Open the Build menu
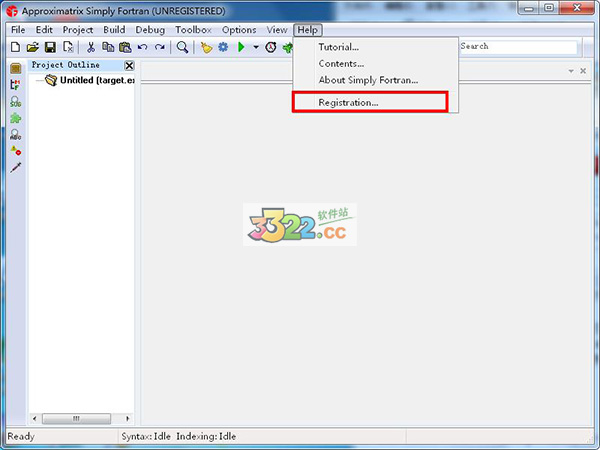Viewport: 600px width, 450px height. [x=114, y=30]
